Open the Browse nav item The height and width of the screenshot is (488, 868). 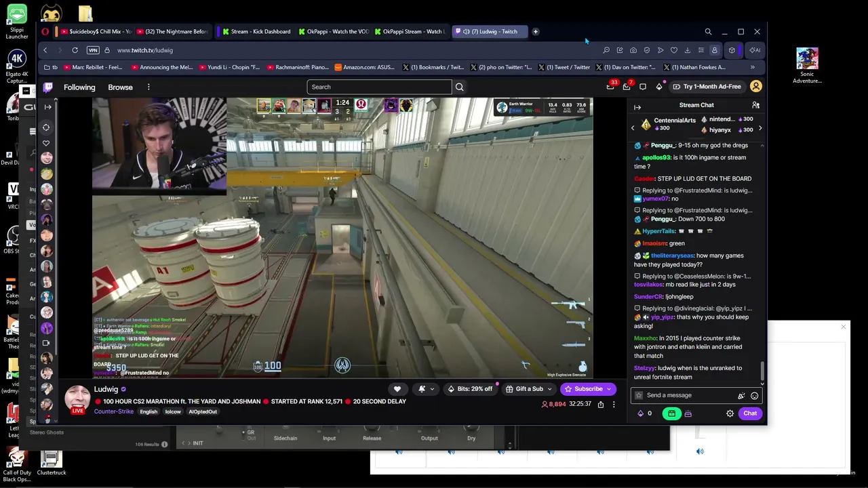pos(120,87)
